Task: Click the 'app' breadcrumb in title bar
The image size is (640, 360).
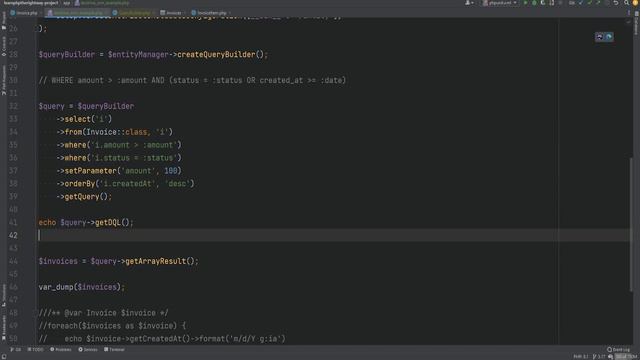Action: [x=67, y=3]
